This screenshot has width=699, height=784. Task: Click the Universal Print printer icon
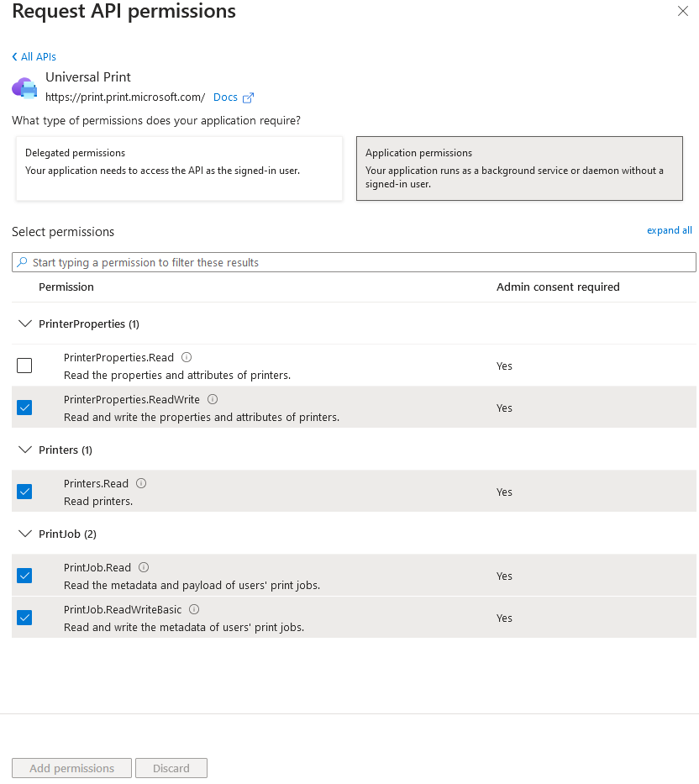click(x=24, y=87)
